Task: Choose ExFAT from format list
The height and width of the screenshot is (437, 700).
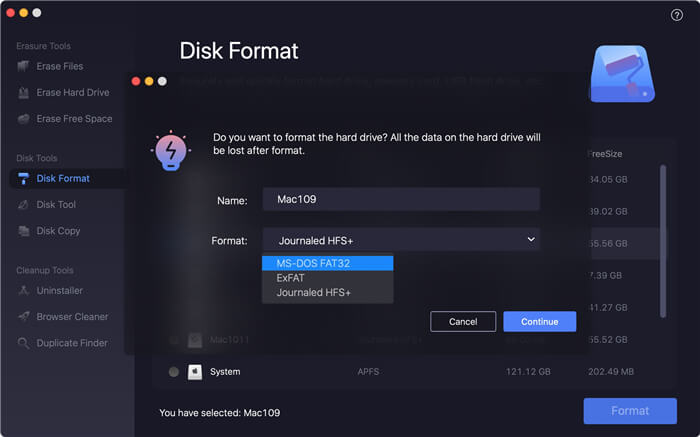Action: [328, 278]
